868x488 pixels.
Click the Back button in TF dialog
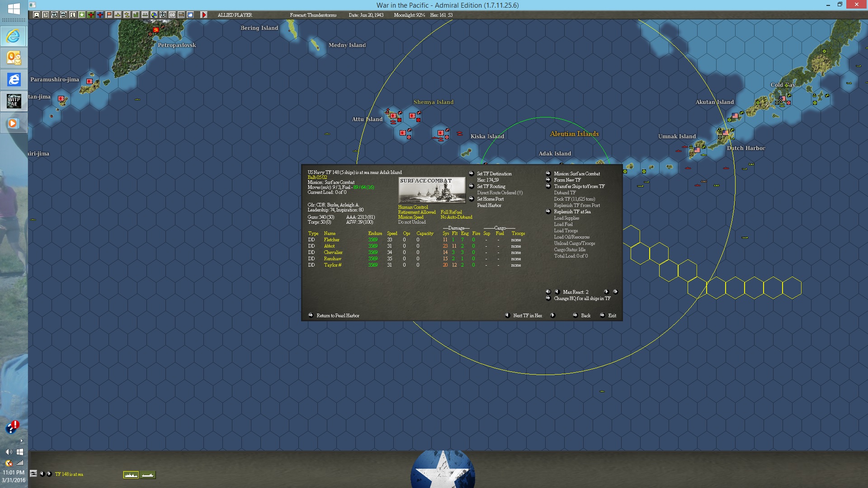point(585,316)
